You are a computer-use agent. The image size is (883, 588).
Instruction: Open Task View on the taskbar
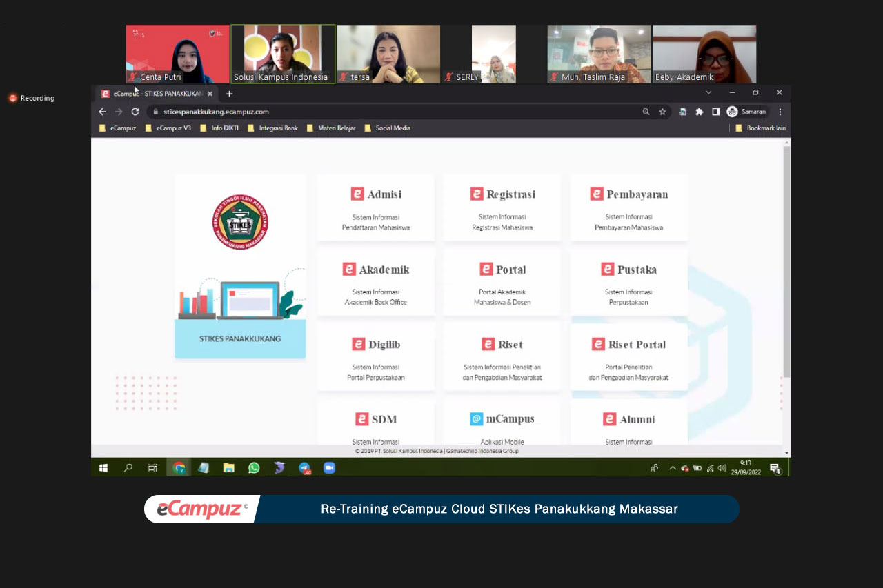click(152, 467)
